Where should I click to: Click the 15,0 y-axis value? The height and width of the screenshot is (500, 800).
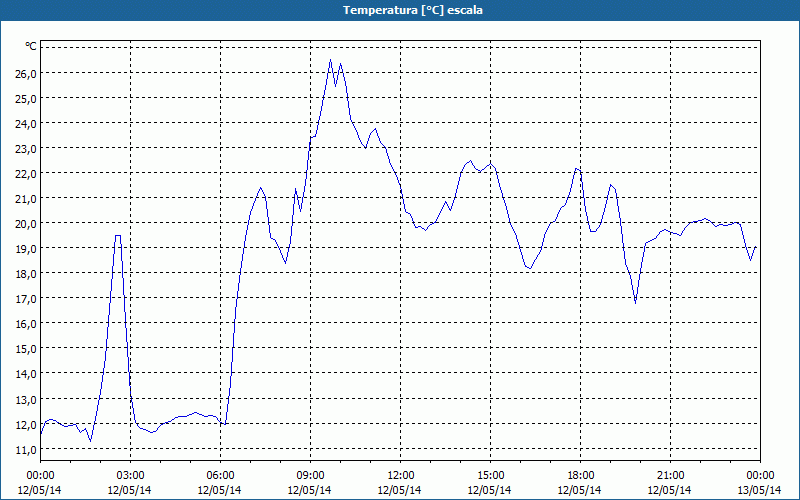[x=26, y=349]
